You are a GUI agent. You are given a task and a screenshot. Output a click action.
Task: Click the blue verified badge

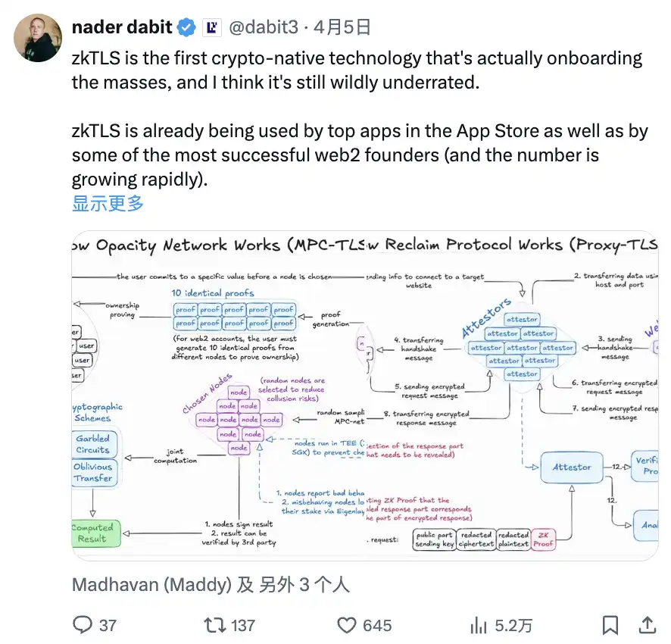click(x=187, y=28)
